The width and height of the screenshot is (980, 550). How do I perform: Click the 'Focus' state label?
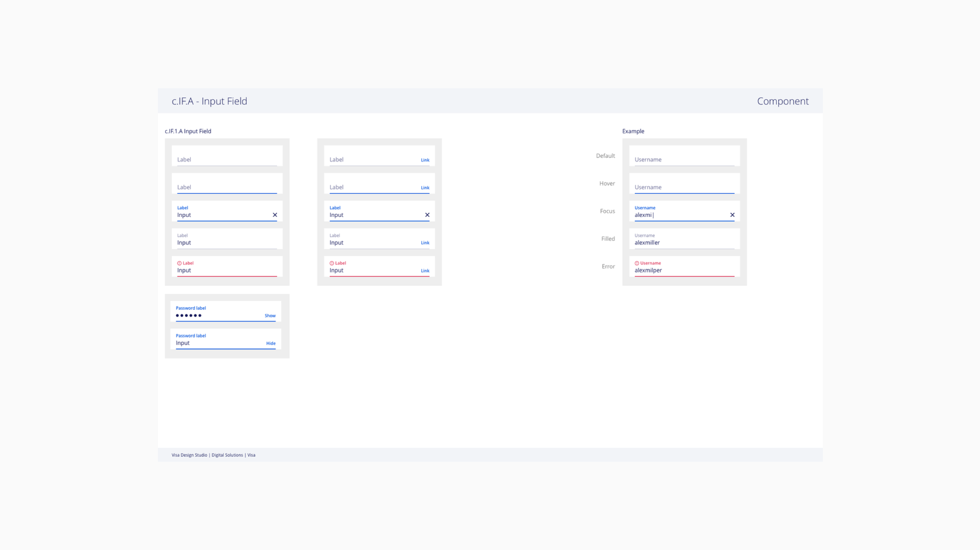pos(608,211)
